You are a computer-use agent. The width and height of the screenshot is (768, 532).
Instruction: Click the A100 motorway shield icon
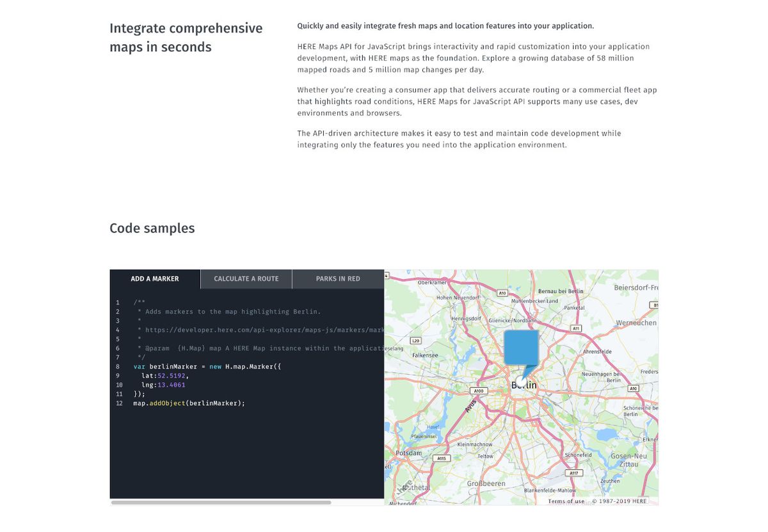click(478, 391)
